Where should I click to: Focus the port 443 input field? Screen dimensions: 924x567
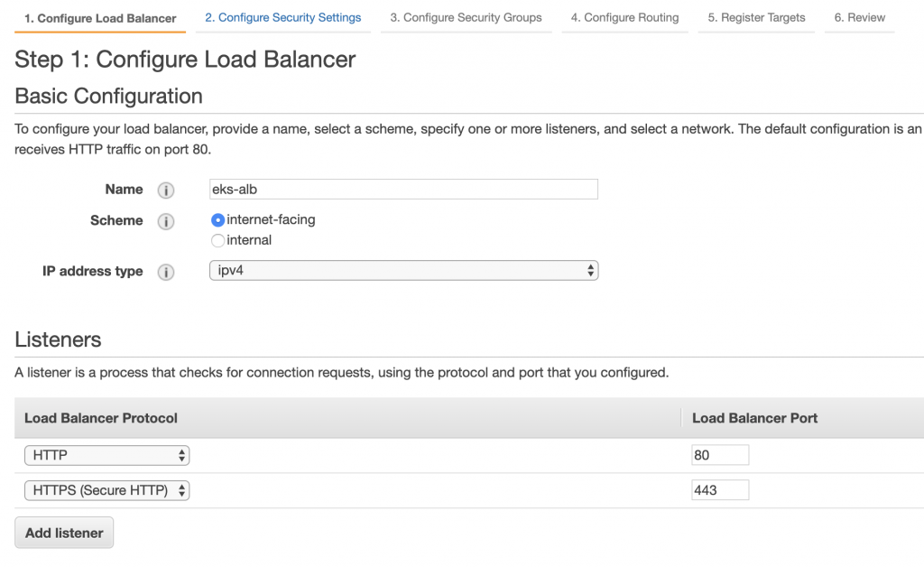coord(719,490)
